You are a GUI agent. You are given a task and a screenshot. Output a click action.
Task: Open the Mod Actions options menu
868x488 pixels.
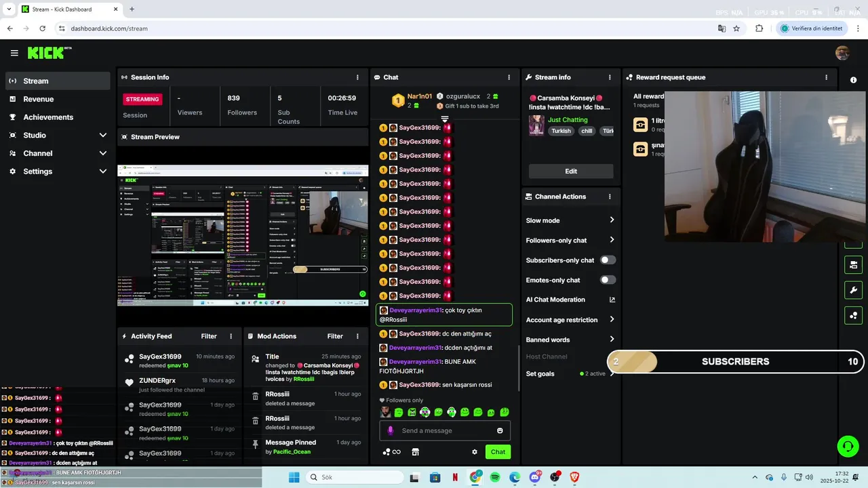click(357, 336)
